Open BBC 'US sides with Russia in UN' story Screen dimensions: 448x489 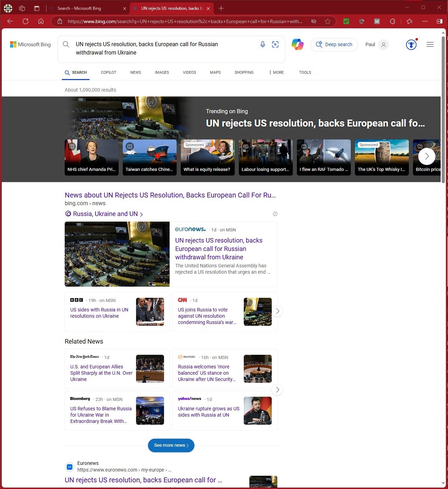pyautogui.click(x=99, y=313)
